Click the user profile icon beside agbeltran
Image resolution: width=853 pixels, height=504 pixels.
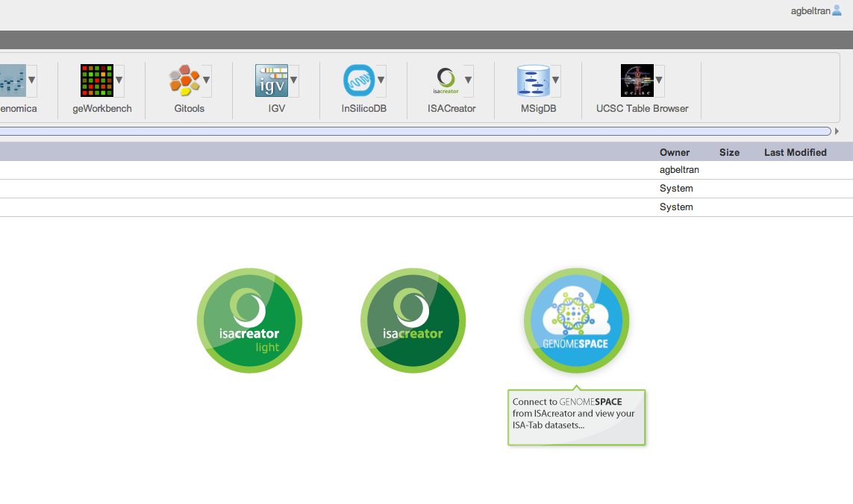tap(837, 10)
